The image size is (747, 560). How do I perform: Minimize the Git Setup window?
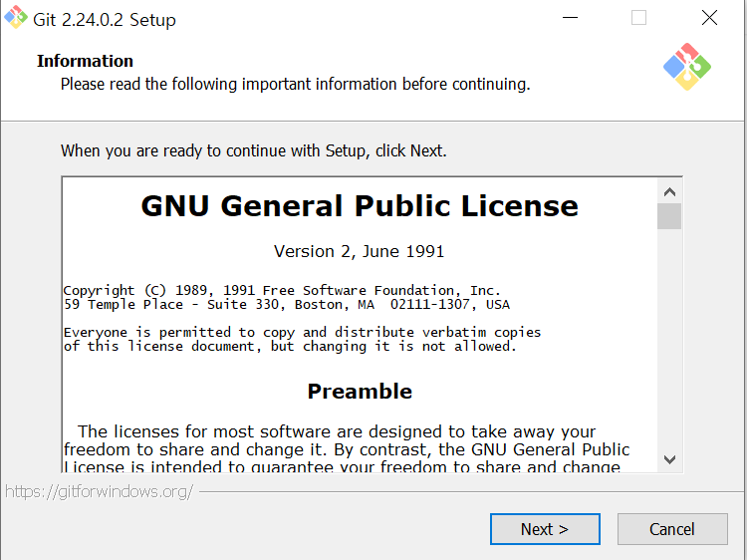point(570,18)
